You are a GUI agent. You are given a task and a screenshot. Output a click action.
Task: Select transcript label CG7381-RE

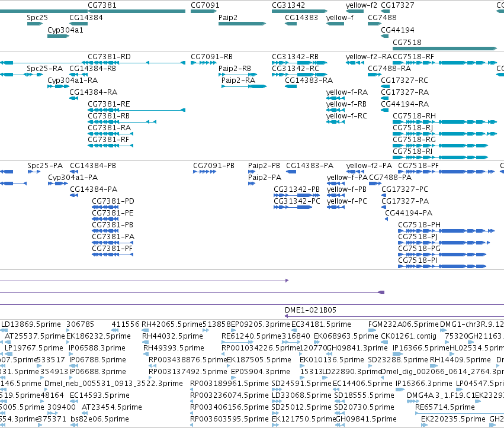(109, 104)
